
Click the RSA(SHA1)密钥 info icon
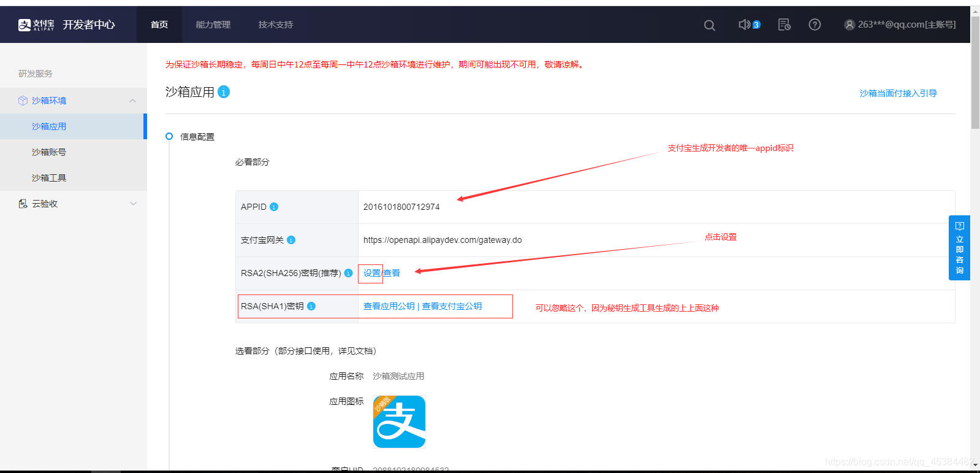click(x=311, y=306)
